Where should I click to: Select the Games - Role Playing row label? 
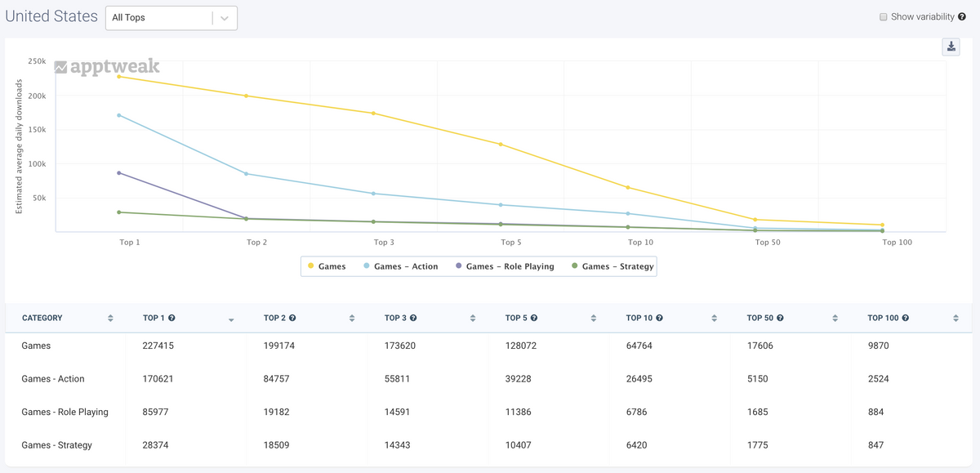pos(65,412)
